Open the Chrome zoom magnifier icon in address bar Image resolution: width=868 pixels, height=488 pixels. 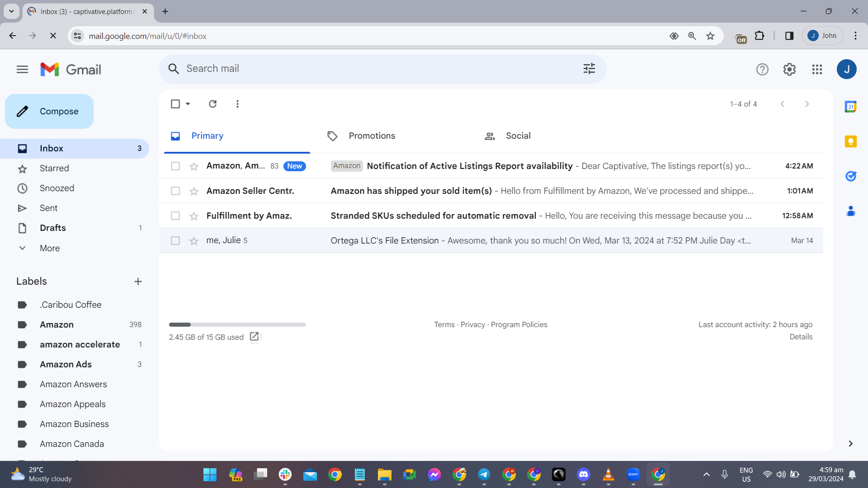[x=692, y=36]
